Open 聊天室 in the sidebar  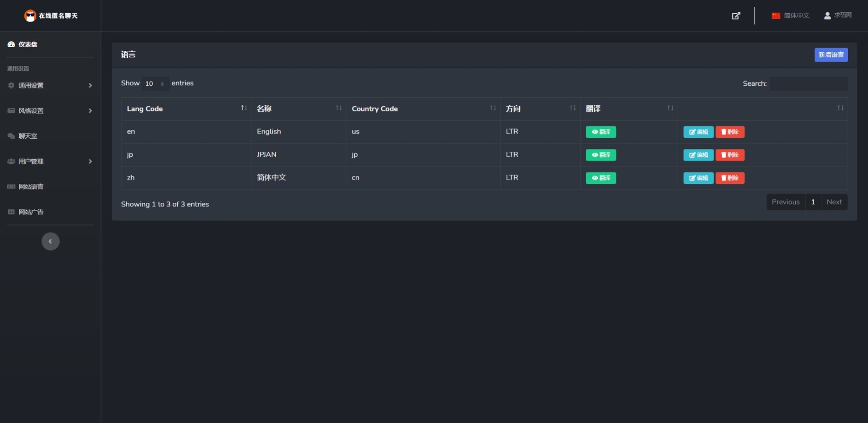coord(28,136)
